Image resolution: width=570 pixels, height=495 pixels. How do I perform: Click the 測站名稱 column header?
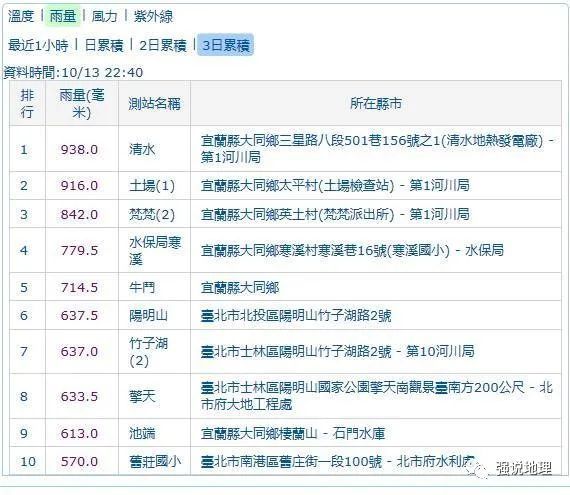pos(154,104)
